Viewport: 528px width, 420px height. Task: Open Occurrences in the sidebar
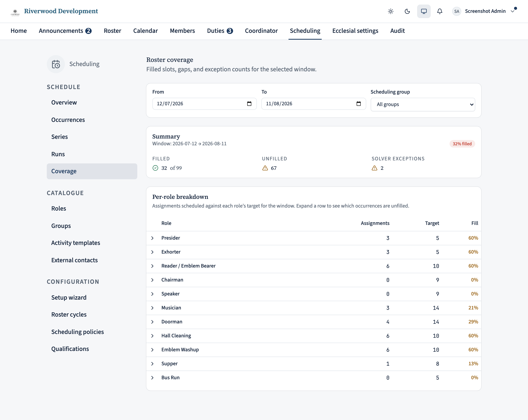[92, 120]
